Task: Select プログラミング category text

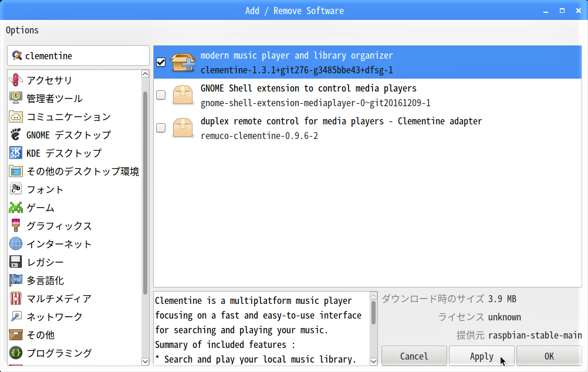Action: pyautogui.click(x=59, y=353)
